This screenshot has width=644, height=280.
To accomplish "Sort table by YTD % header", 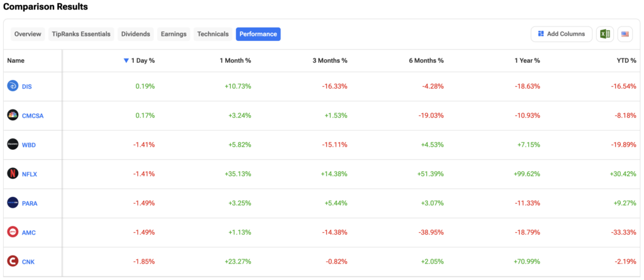I will click(x=624, y=61).
